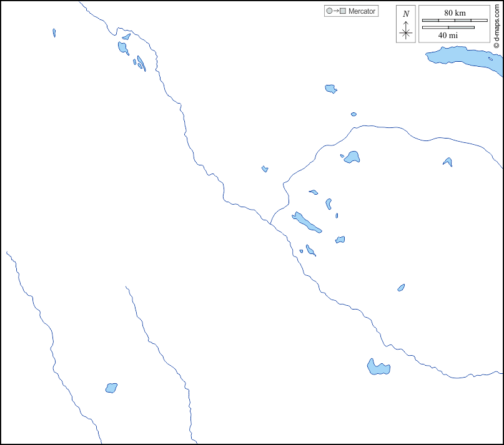The image size is (504, 445).
Task: Select the small lake on the far right
Action: (x=448, y=162)
